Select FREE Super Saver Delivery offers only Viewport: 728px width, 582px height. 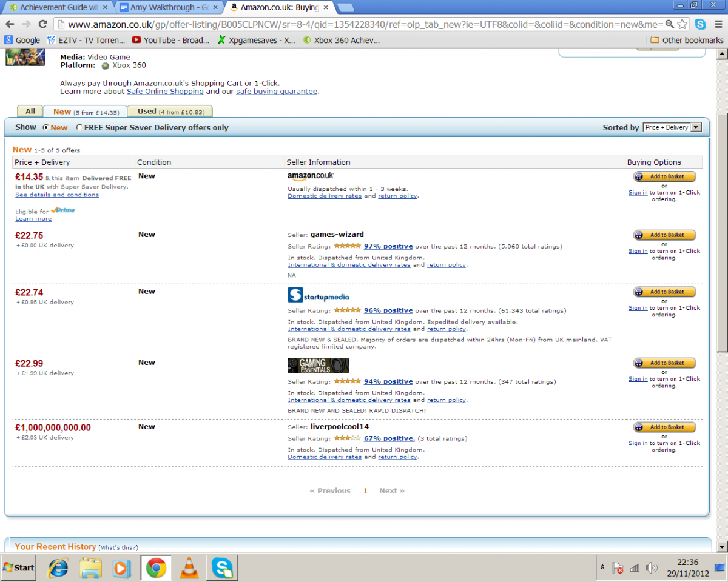point(79,127)
